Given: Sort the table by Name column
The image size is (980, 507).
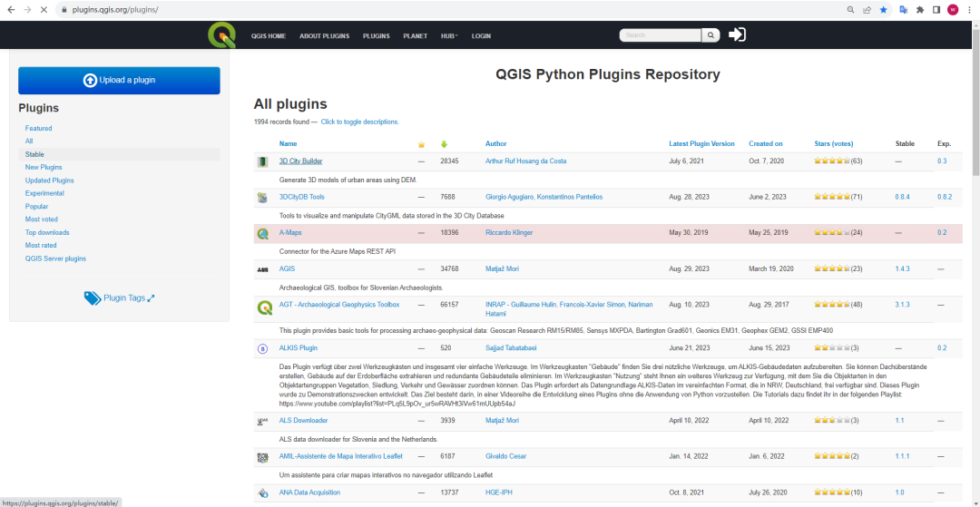Looking at the screenshot, I should [x=289, y=143].
